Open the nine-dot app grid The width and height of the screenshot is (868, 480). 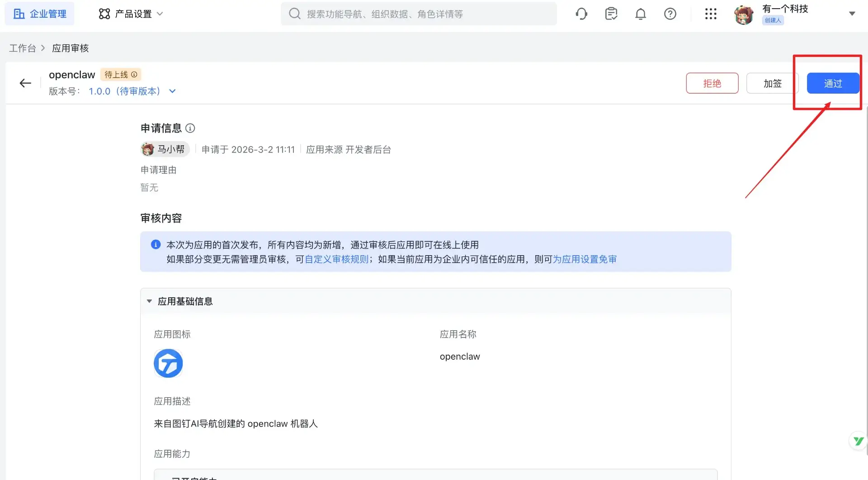pos(711,14)
